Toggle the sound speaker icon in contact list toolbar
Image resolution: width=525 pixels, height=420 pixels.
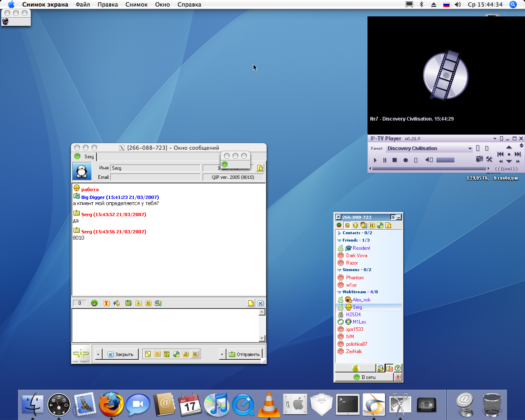point(355,225)
